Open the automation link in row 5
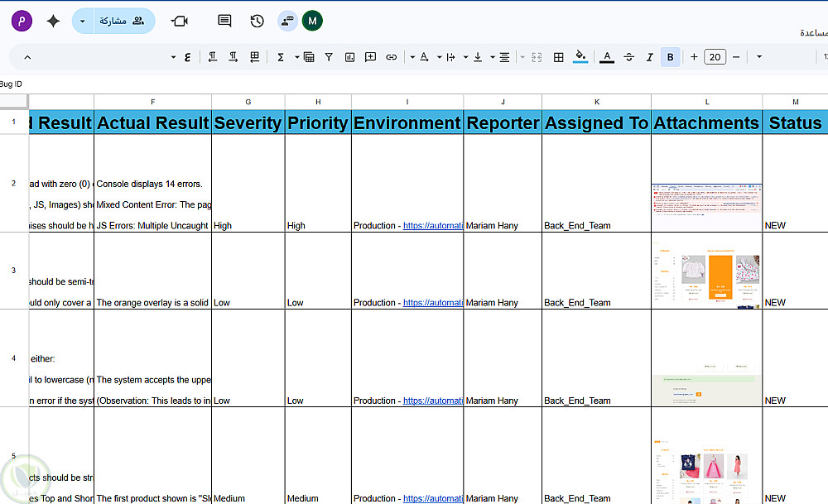This screenshot has width=828, height=504. pyautogui.click(x=433, y=498)
